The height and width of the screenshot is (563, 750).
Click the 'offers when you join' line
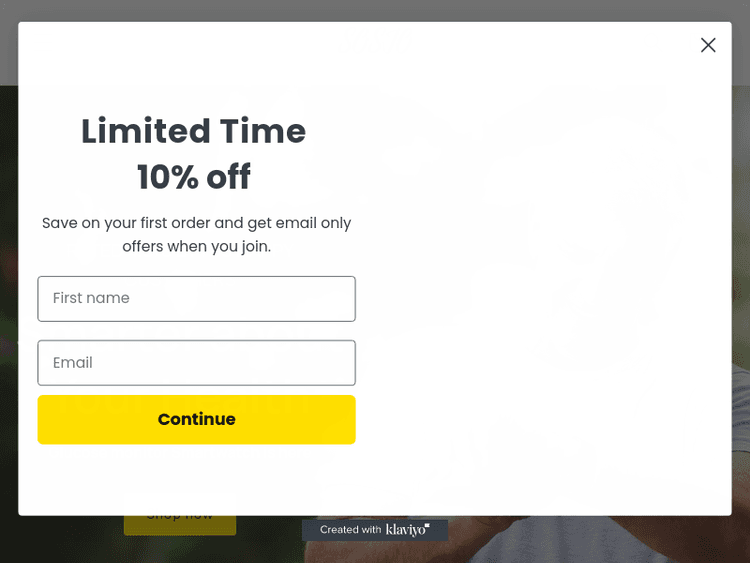click(196, 246)
